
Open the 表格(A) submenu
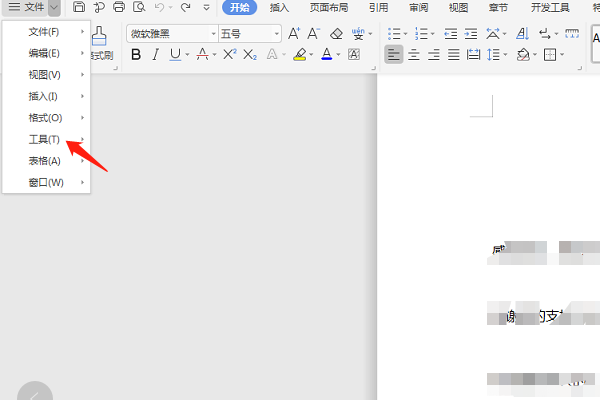tap(46, 161)
